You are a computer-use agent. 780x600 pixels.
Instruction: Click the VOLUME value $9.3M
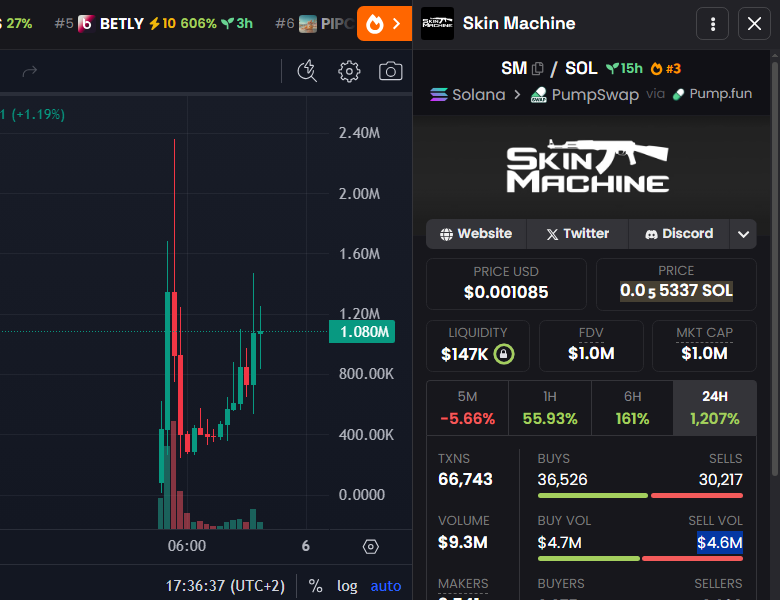(x=463, y=542)
